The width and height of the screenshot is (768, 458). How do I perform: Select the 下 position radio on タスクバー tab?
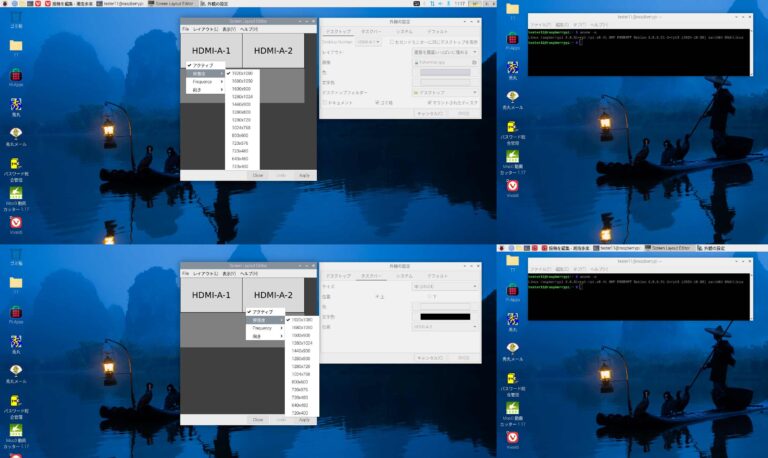pos(429,296)
